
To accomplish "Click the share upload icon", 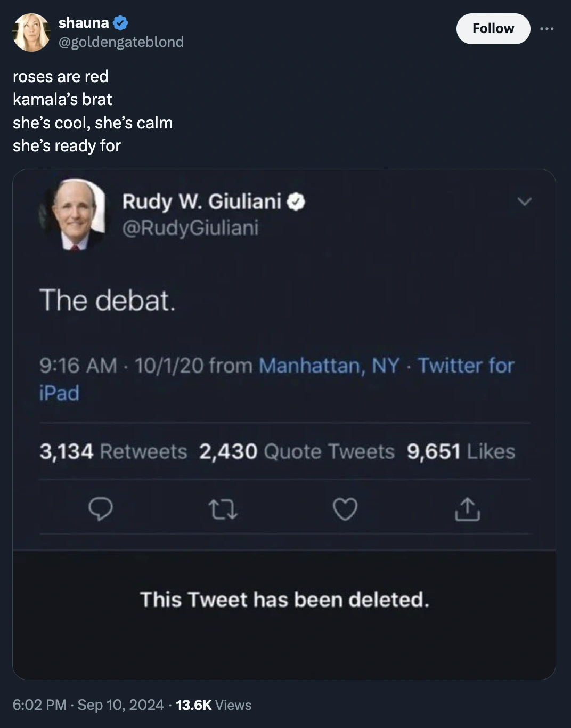I will pos(467,509).
